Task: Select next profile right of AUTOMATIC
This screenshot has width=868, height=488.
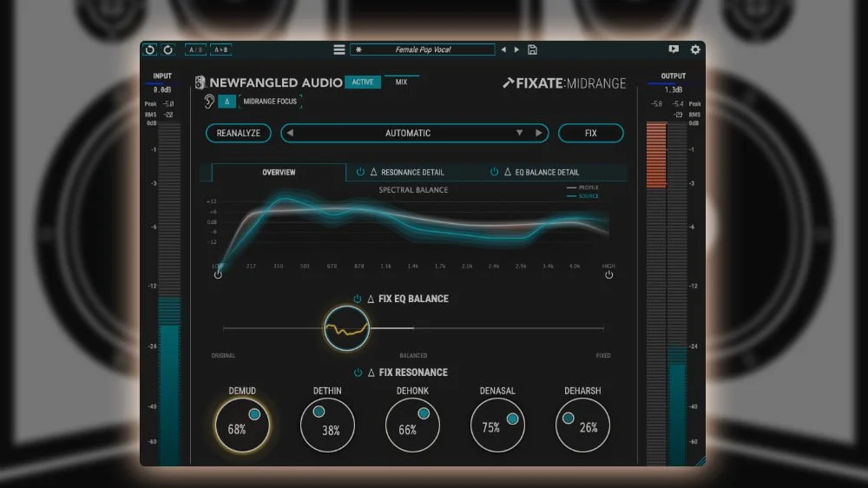Action: pos(539,133)
